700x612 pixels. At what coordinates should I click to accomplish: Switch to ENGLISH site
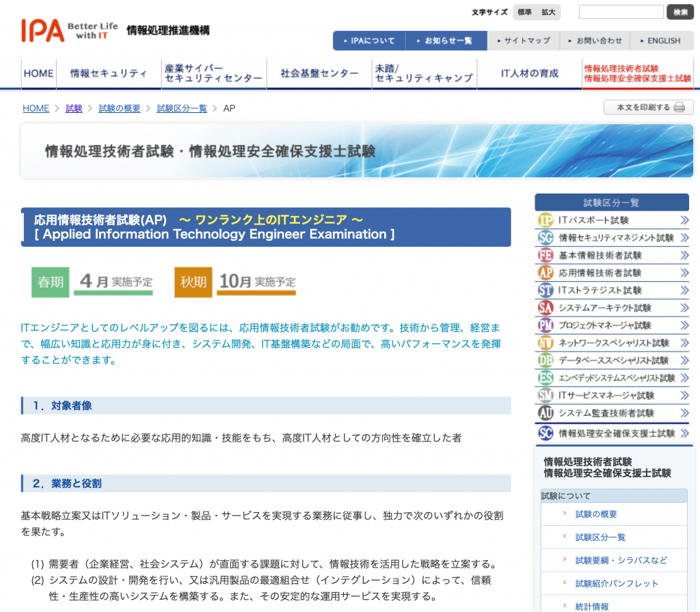coord(660,40)
